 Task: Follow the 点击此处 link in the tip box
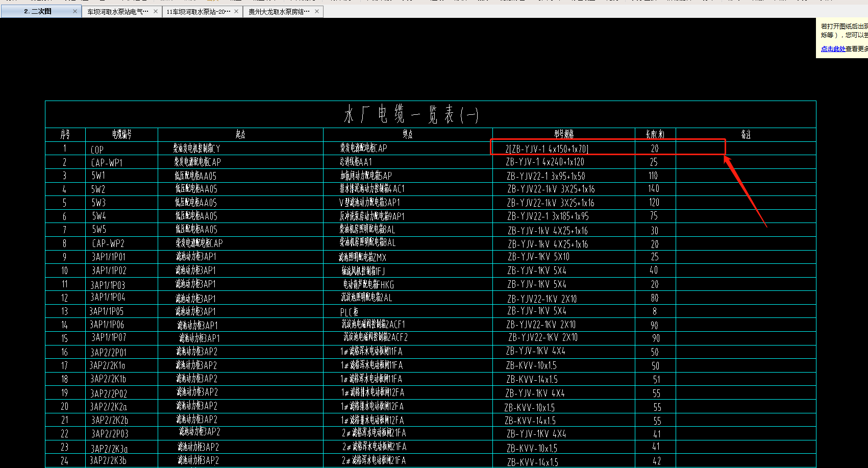[833, 49]
